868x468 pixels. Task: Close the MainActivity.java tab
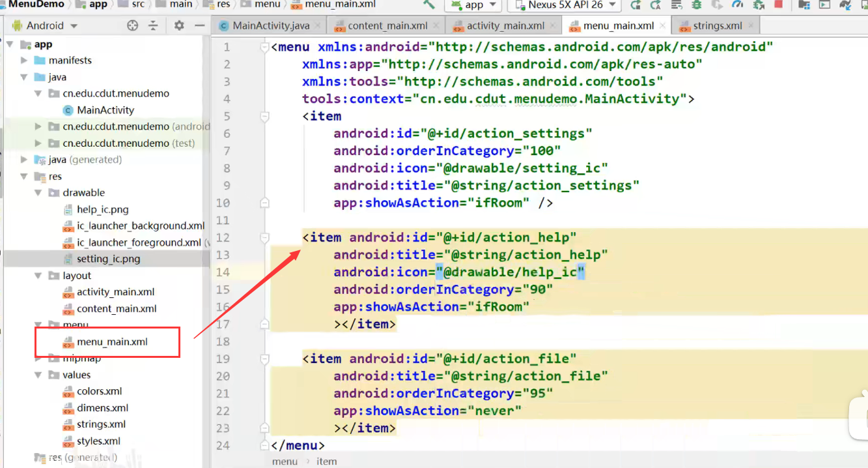click(x=318, y=26)
